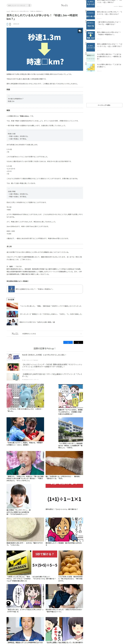Open 無印良品 article thumbnail

coord(12,306)
